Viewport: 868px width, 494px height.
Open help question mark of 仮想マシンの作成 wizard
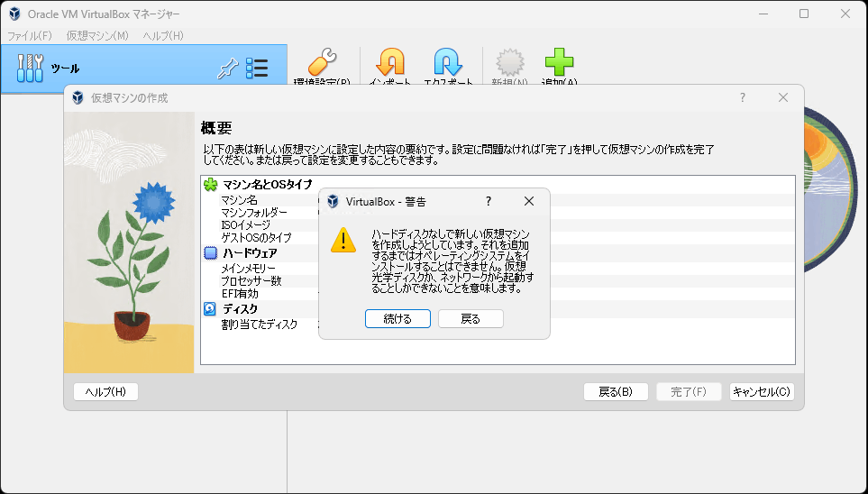pos(743,97)
